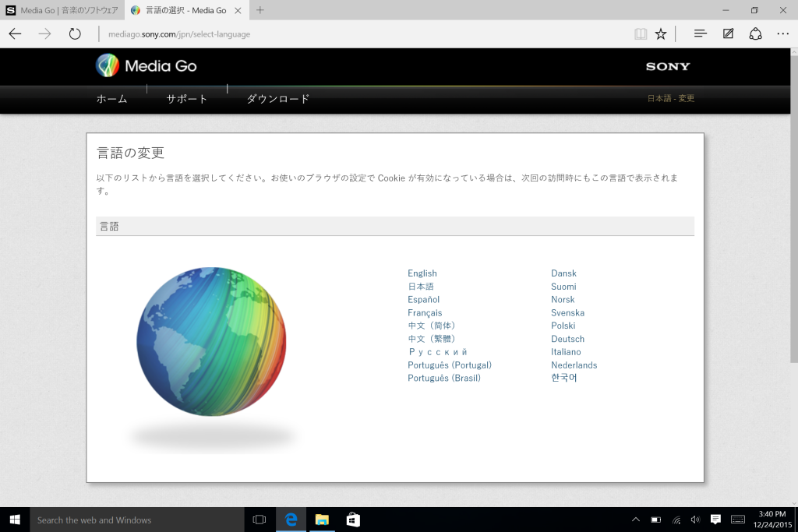Open the Hub icon

[701, 33]
